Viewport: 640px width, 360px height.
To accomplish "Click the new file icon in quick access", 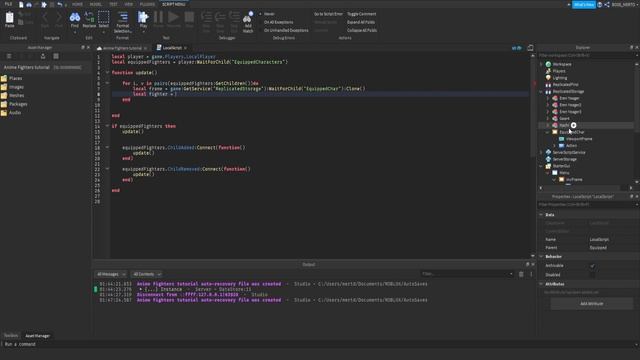I will [x=21, y=4].
